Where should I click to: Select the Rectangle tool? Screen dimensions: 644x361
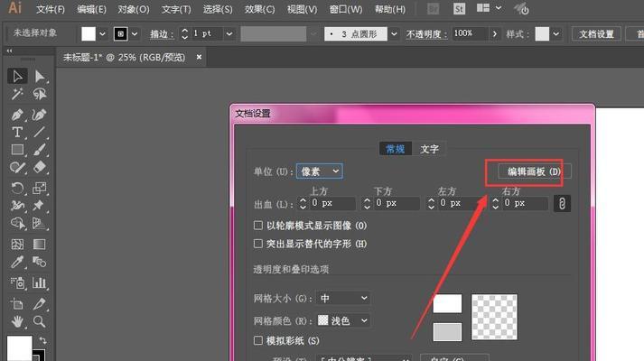coord(17,150)
